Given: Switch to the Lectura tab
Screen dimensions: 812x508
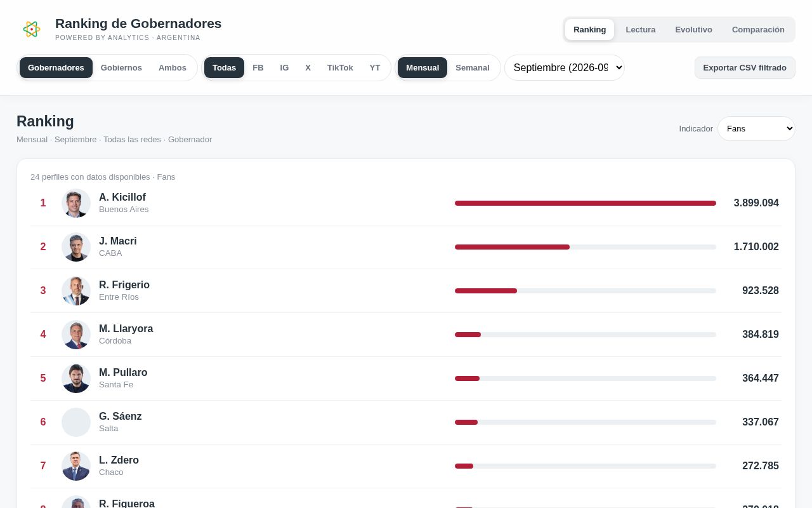Looking at the screenshot, I should 641,30.
